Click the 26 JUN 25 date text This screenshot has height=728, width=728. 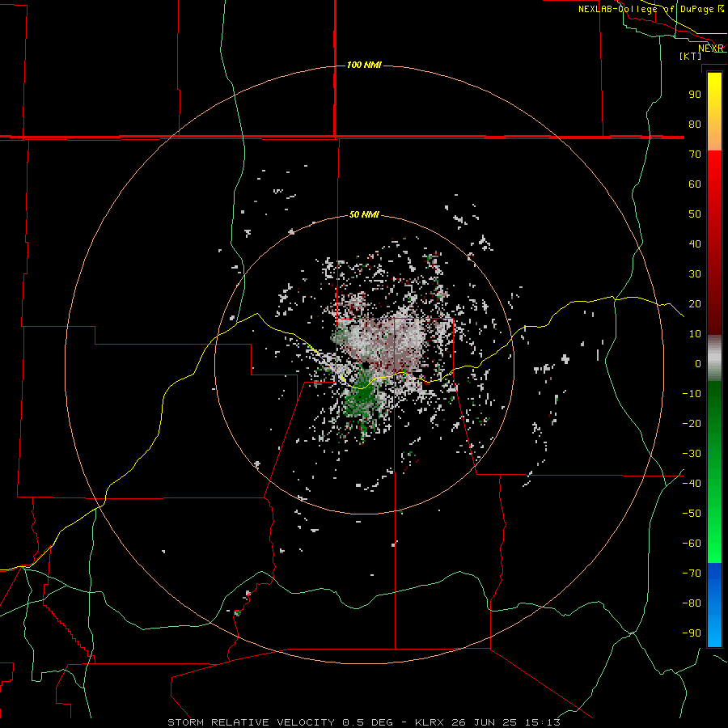tap(485, 722)
